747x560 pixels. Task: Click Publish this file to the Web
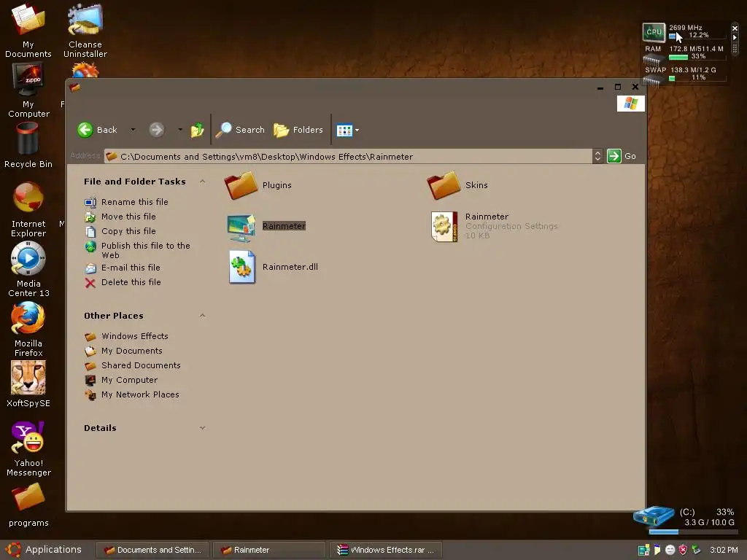pyautogui.click(x=146, y=251)
